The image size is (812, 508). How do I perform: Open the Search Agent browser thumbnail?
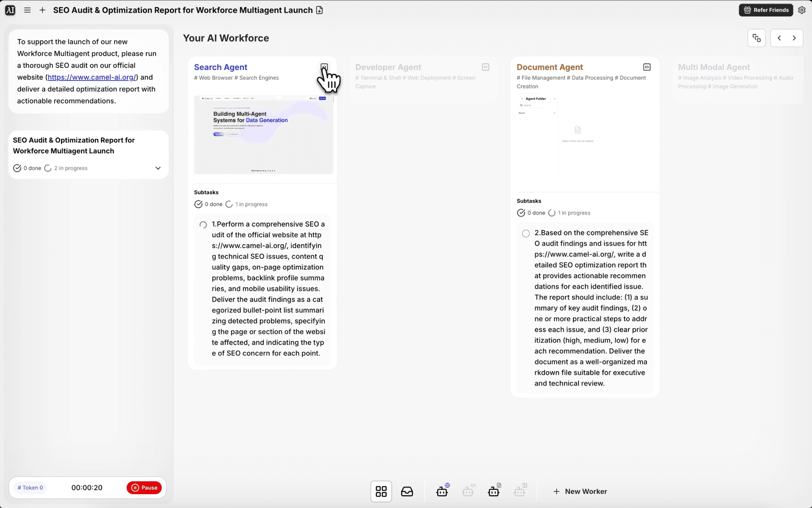point(263,134)
